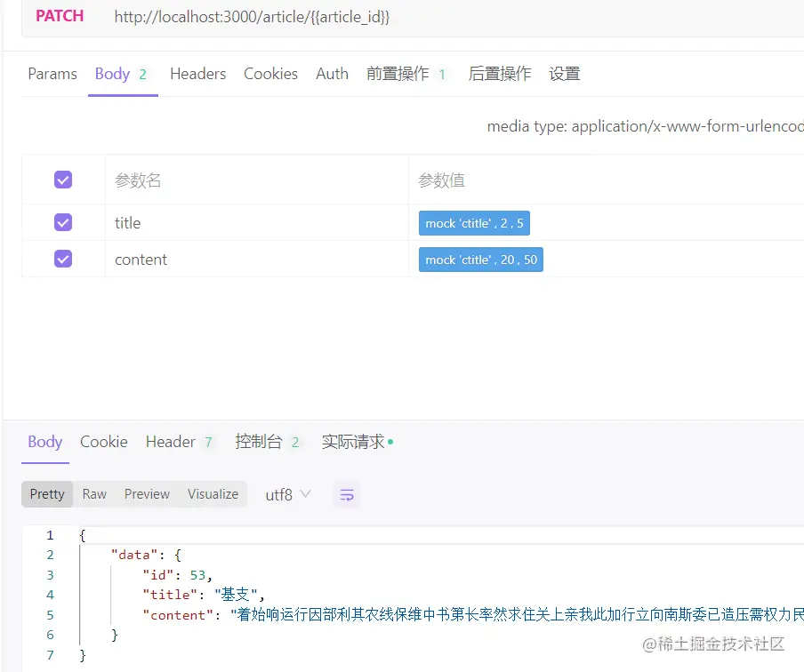Viewport: 804px width, 672px height.
Task: Uncheck the title parameter checkbox
Action: pos(63,222)
